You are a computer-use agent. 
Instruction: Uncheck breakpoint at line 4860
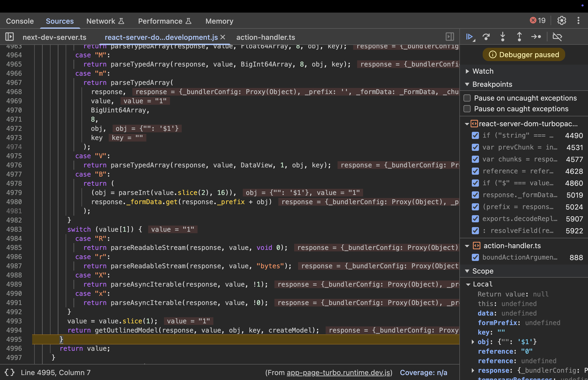(475, 183)
